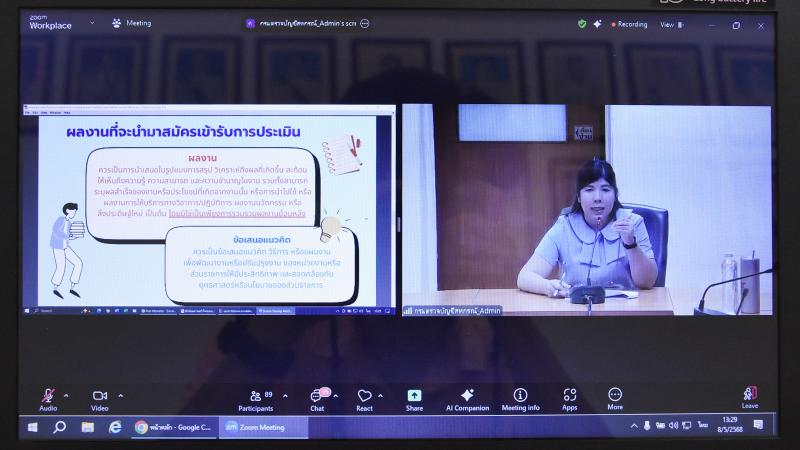Click the ข้อเสนอแนวคิด heading on the slide

pos(262,239)
